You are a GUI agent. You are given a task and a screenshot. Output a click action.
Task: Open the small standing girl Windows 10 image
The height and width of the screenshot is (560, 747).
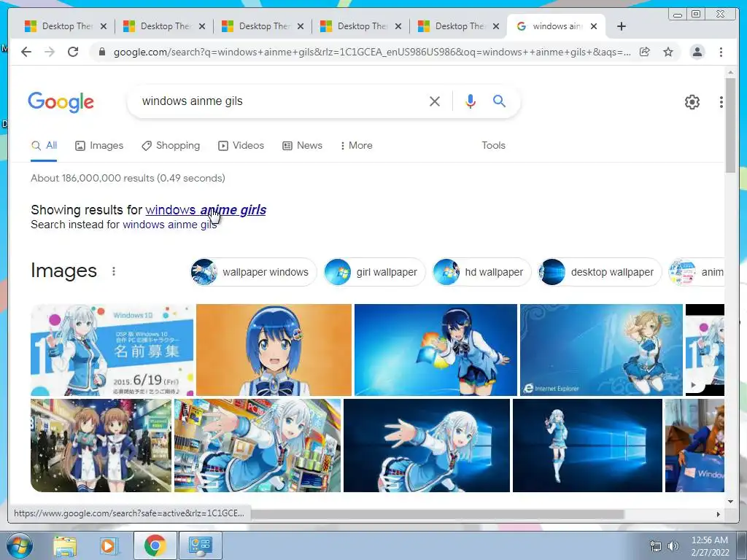point(587,446)
